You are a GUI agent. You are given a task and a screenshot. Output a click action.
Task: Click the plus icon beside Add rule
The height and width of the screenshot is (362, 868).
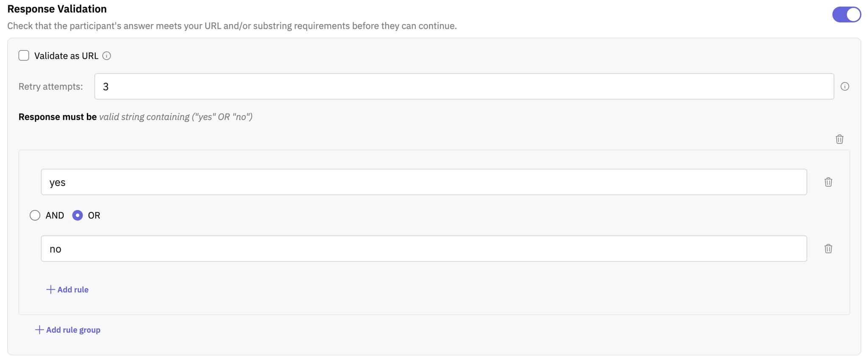[50, 290]
